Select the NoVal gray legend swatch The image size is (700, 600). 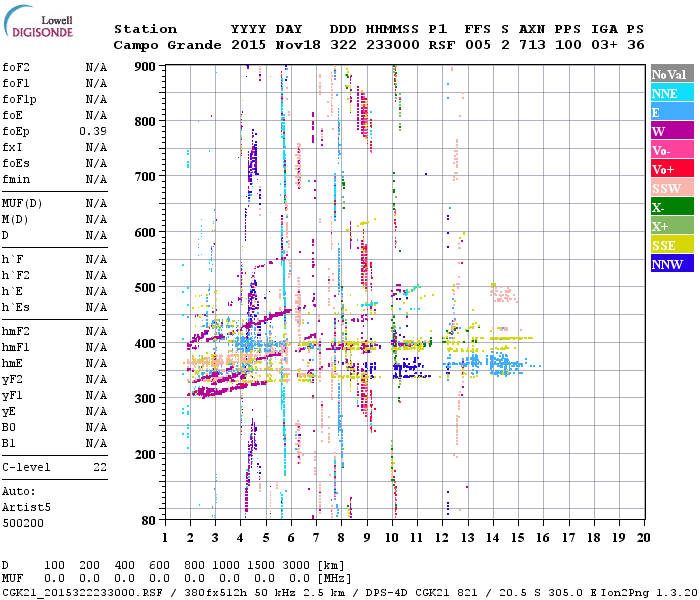672,74
